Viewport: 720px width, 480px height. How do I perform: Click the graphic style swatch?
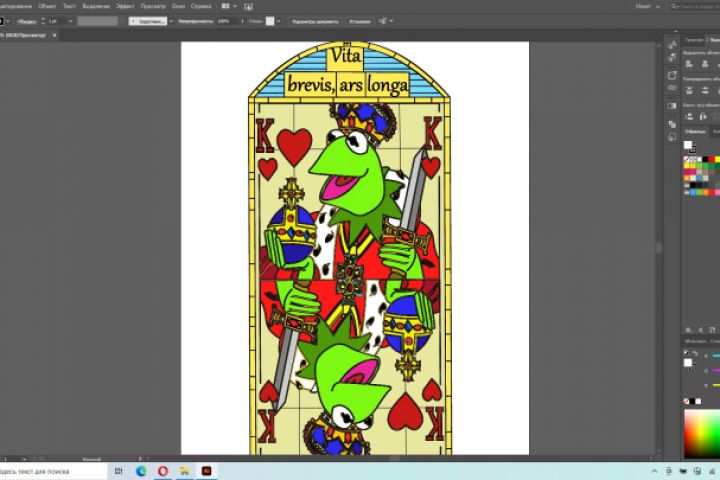(x=270, y=21)
